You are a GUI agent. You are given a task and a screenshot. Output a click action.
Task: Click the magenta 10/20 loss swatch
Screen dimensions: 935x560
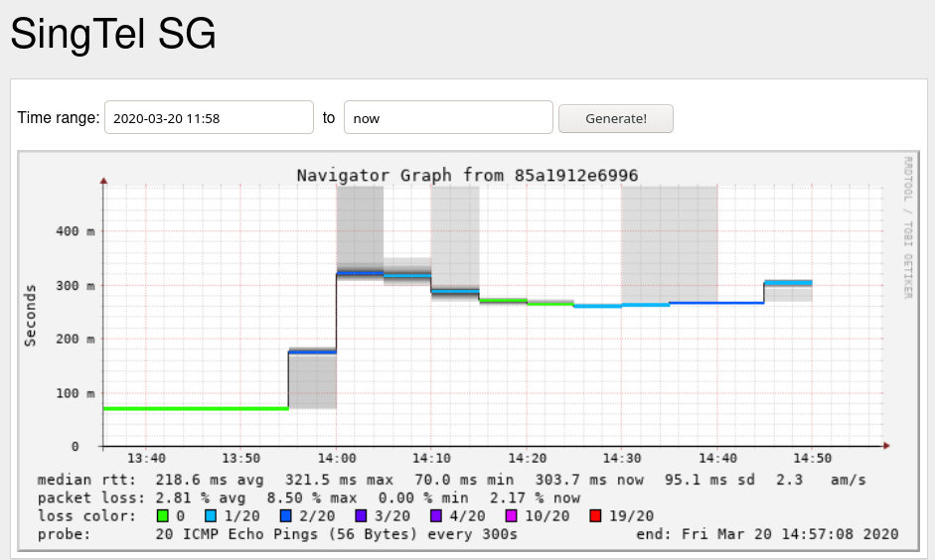tap(511, 516)
